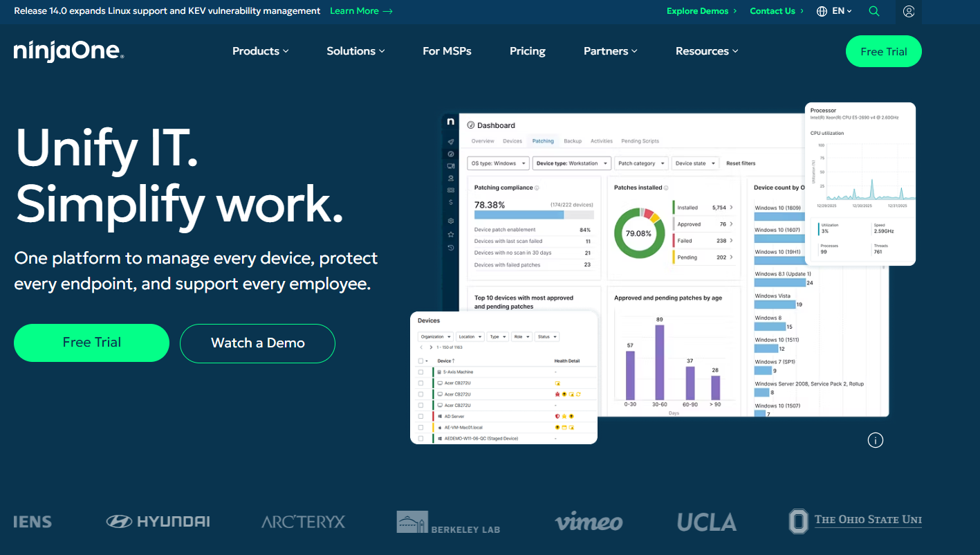This screenshot has width=980, height=555.
Task: Open the For MSPs menu item
Action: click(447, 51)
